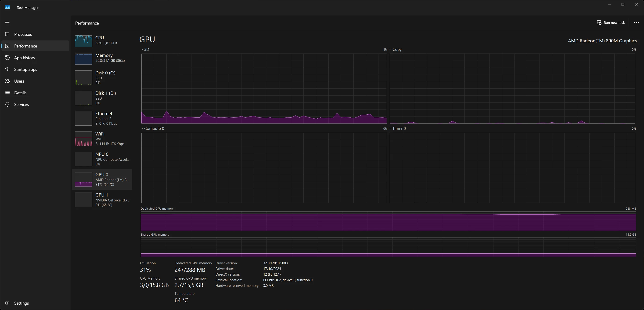Click the Details list icon
644x310 pixels.
[x=7, y=93]
